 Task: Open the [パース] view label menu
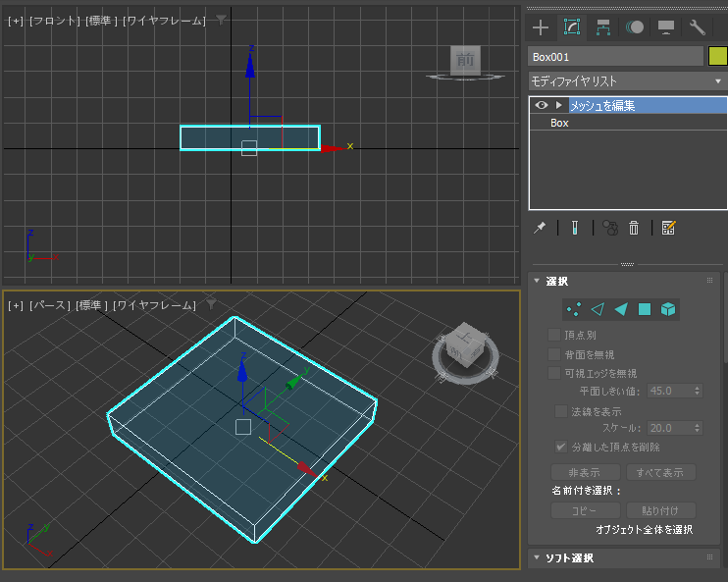click(x=49, y=305)
